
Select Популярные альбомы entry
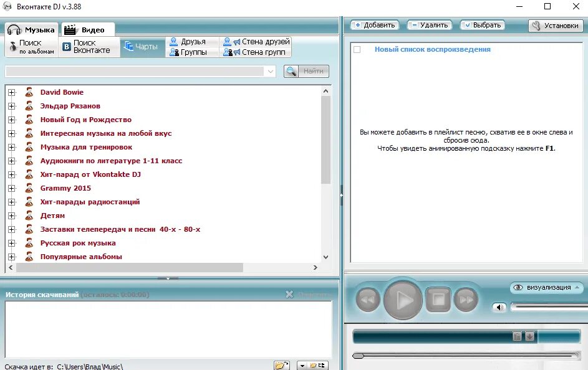81,257
